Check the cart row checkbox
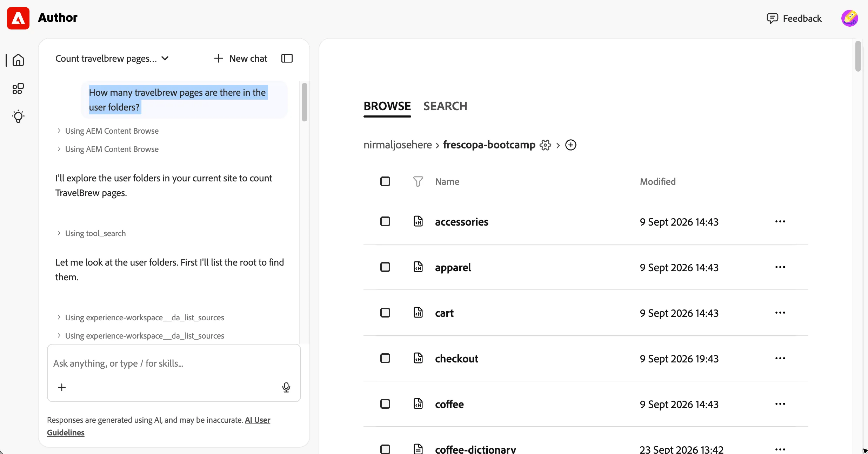 click(385, 313)
